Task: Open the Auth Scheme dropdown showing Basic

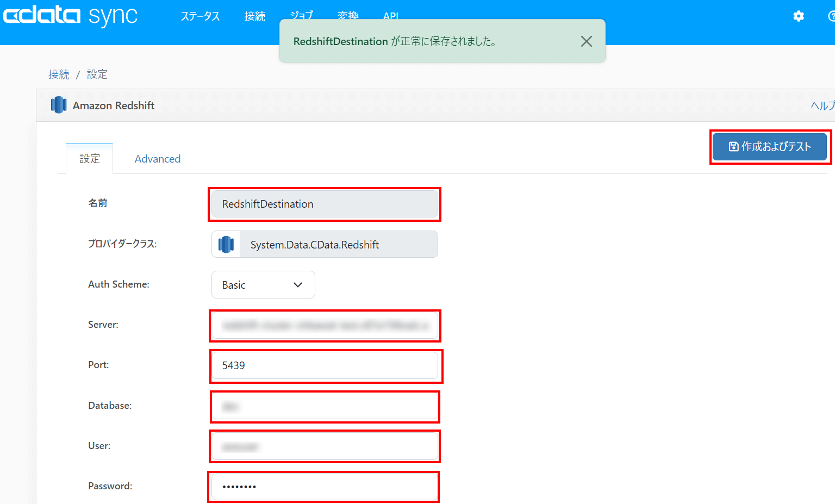Action: (x=263, y=284)
